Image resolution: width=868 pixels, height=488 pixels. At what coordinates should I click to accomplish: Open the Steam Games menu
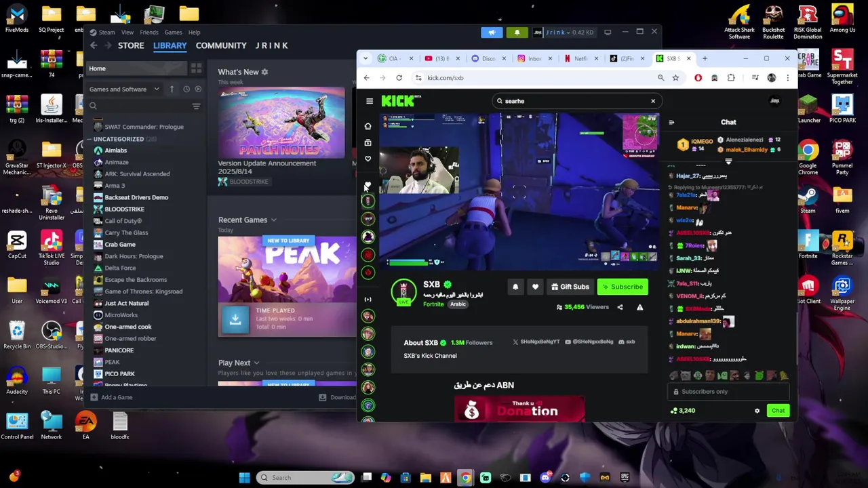tap(173, 33)
